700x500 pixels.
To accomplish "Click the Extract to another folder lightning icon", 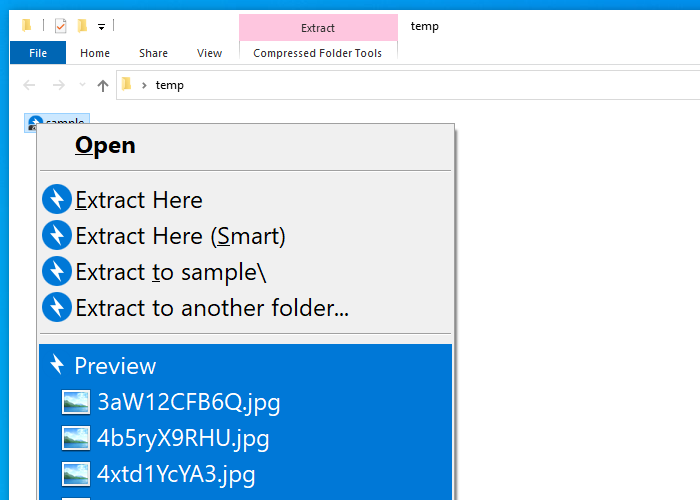I will tap(57, 308).
